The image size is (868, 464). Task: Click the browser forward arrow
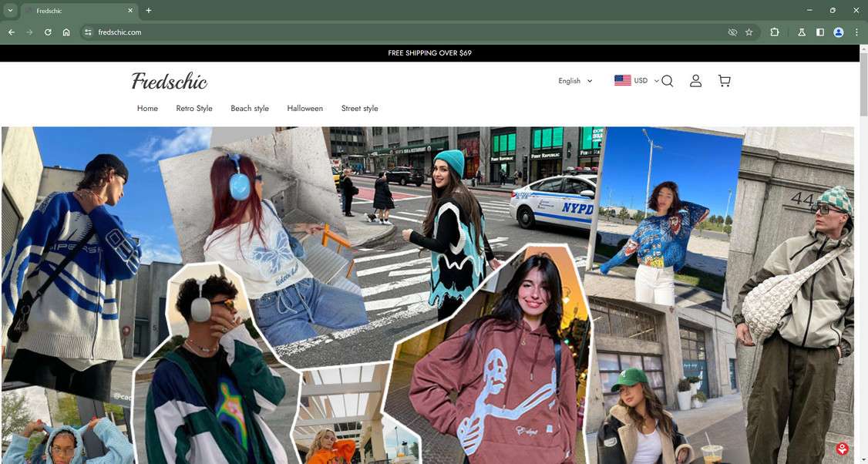pyautogui.click(x=29, y=32)
